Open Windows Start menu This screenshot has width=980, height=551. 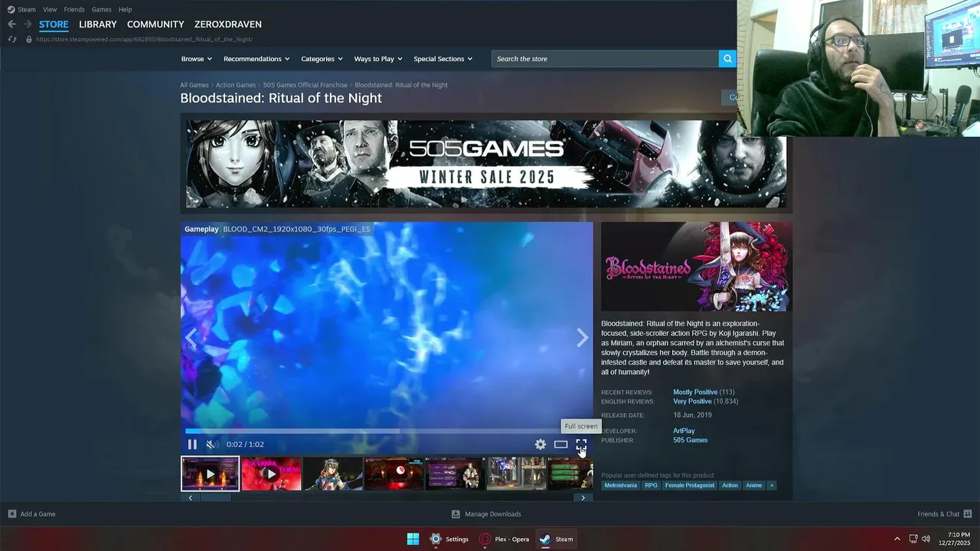click(413, 539)
